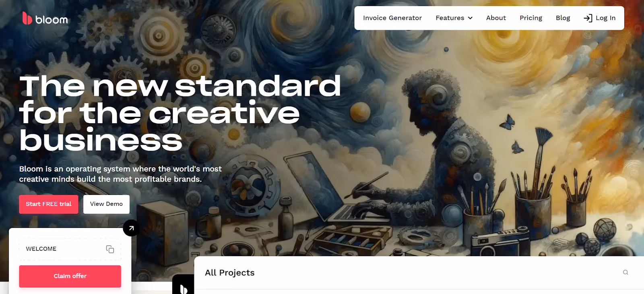Click the bloom wordmark text
The width and height of the screenshot is (644, 294).
pos(52,20)
